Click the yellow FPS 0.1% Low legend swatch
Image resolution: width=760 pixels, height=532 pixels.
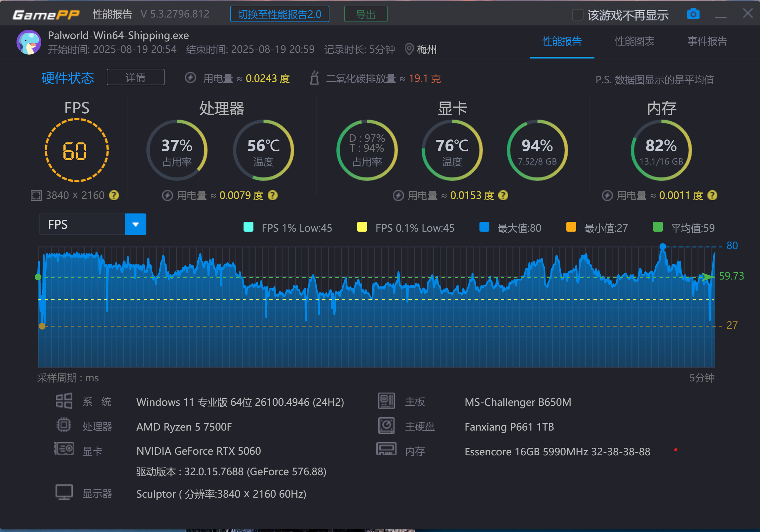click(x=362, y=227)
